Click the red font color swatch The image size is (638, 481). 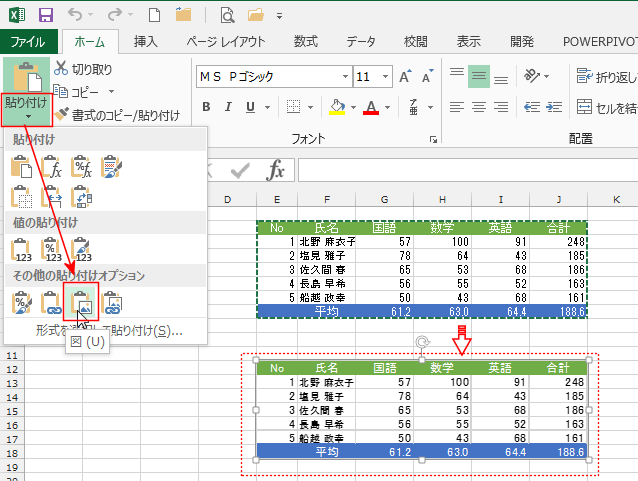tap(371, 108)
